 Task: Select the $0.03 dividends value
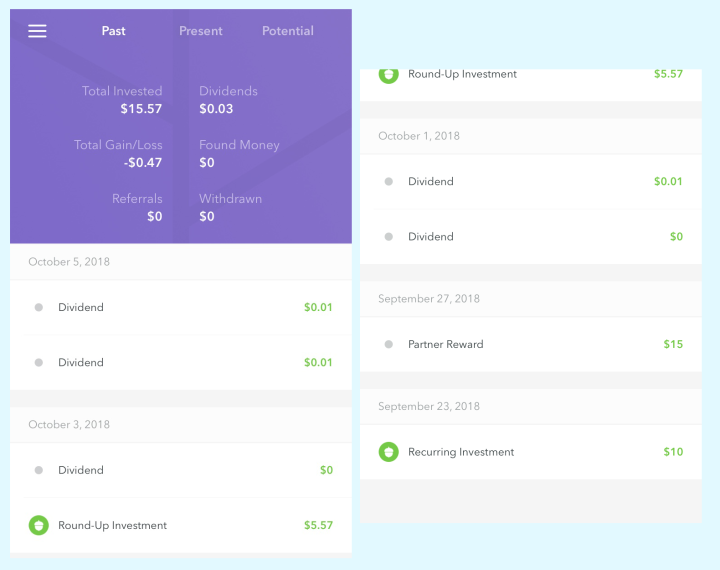(x=216, y=109)
